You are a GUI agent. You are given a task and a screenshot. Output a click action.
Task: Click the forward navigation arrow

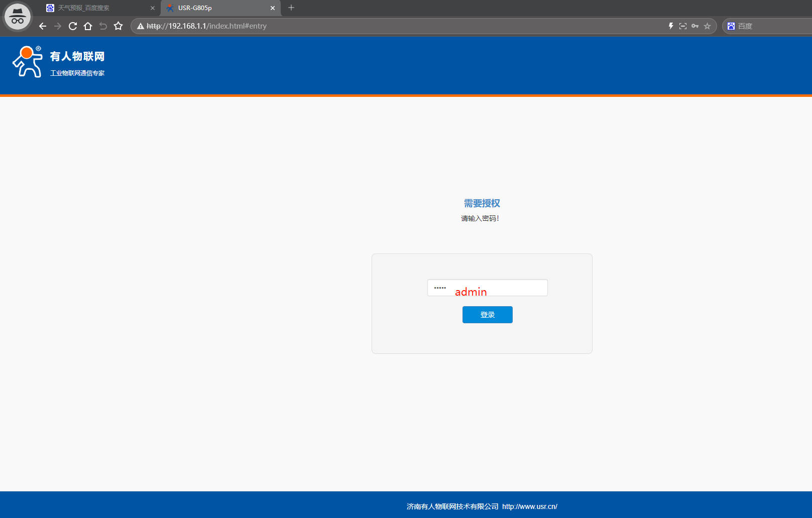click(x=58, y=26)
